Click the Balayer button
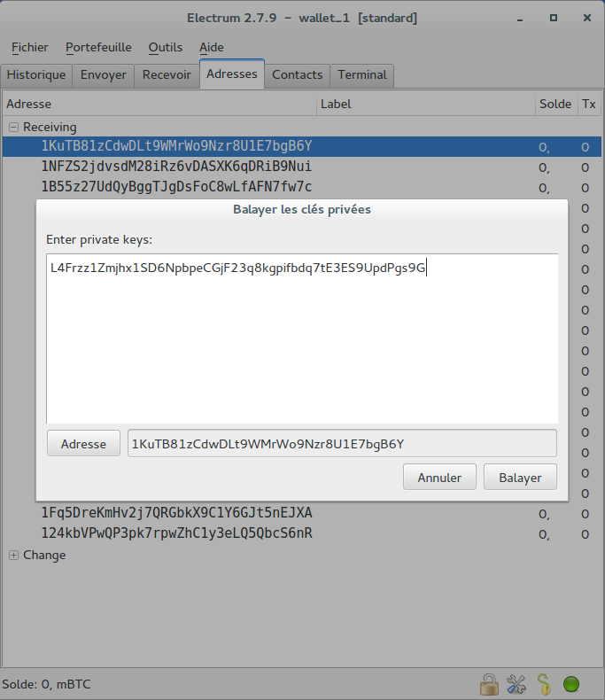 520,478
